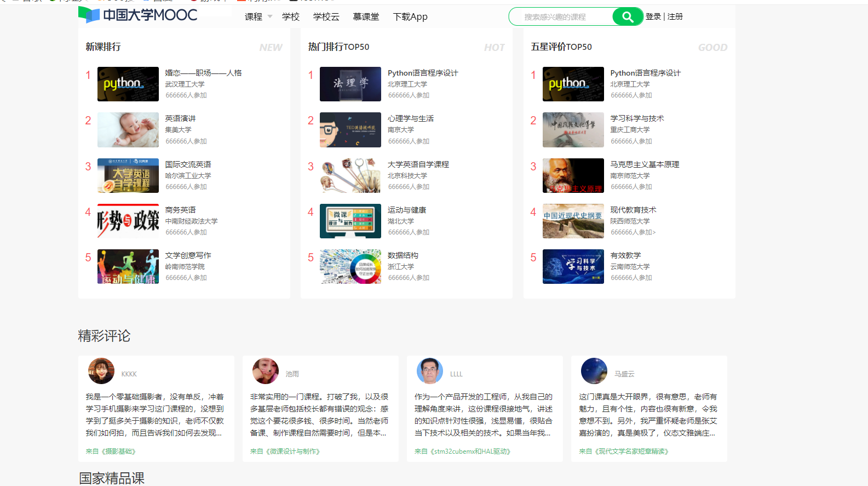Open the 运动与健康 course thumbnail
868x486 pixels.
click(350, 221)
